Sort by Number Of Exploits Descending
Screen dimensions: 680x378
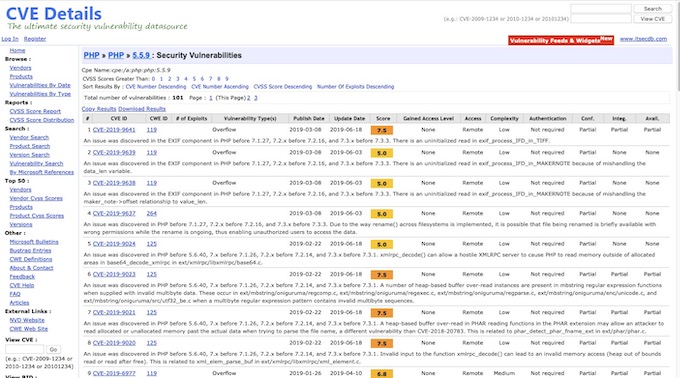pos(356,87)
